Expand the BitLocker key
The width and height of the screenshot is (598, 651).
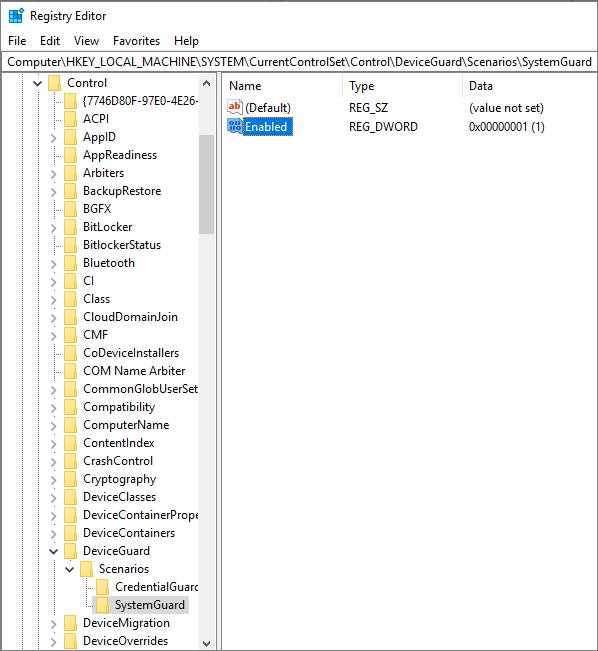[x=54, y=227]
